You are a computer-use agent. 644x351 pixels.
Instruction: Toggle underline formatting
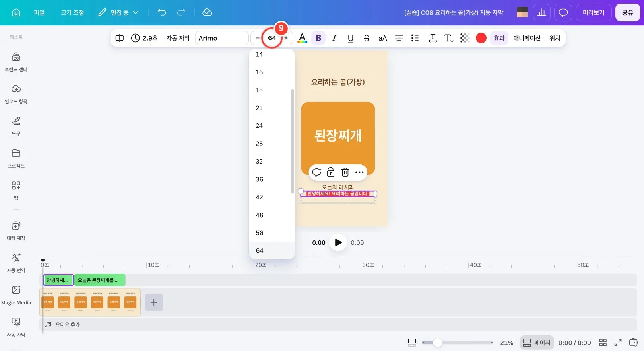351,38
